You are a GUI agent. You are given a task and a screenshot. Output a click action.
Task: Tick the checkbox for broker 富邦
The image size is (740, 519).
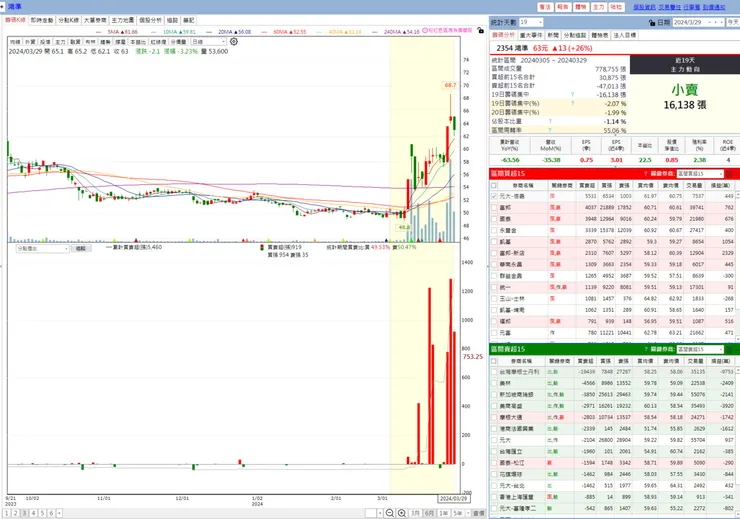[x=494, y=208]
